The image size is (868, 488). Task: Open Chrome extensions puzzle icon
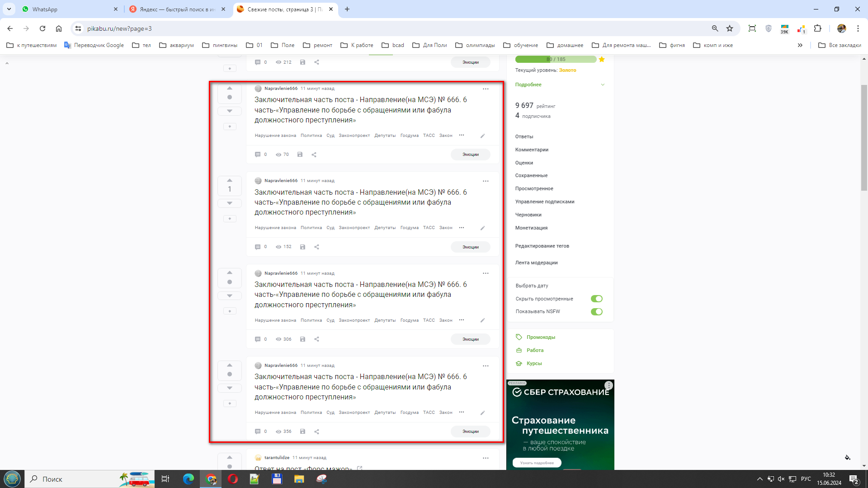click(817, 28)
